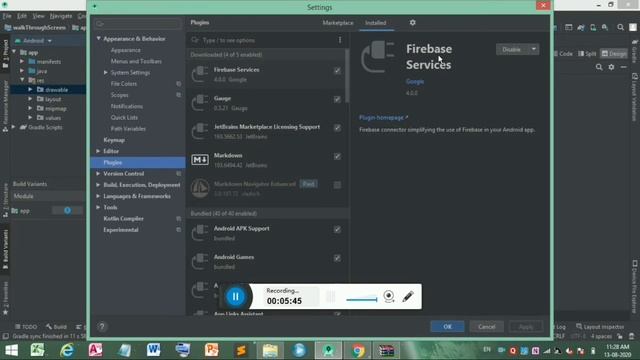Click Search Everywhere magnifier in Android Studio toolbar
The height and width of the screenshot is (360, 640).
pos(620,27)
